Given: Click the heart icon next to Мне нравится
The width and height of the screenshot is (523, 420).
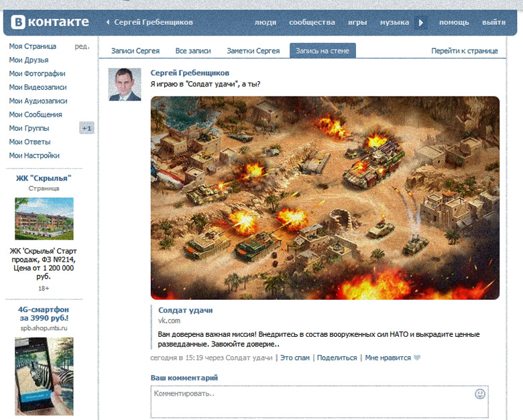Looking at the screenshot, I should [x=417, y=358].
